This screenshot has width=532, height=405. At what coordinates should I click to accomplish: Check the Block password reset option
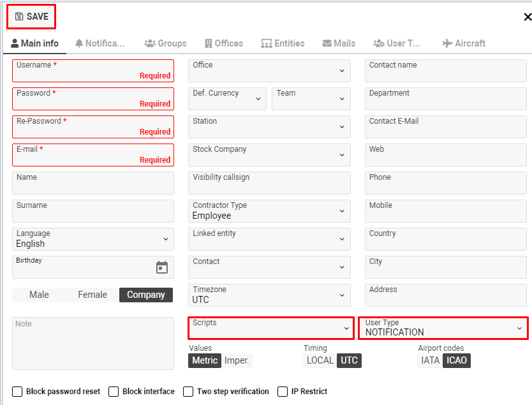pos(17,392)
